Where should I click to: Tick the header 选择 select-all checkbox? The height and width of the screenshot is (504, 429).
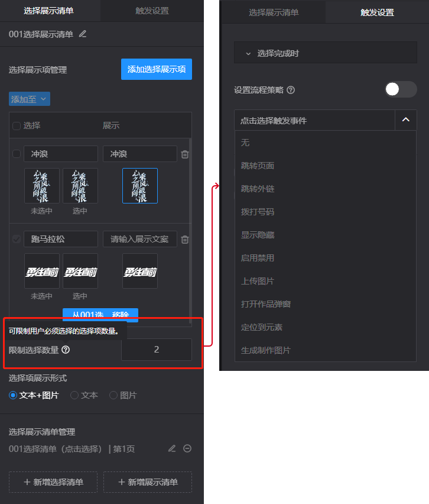[17, 125]
